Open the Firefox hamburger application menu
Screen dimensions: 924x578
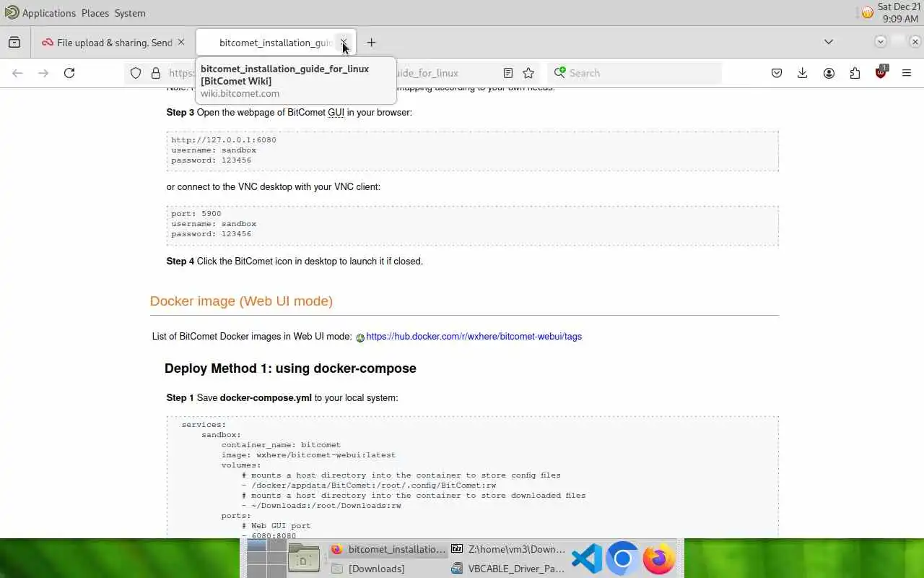tap(907, 73)
